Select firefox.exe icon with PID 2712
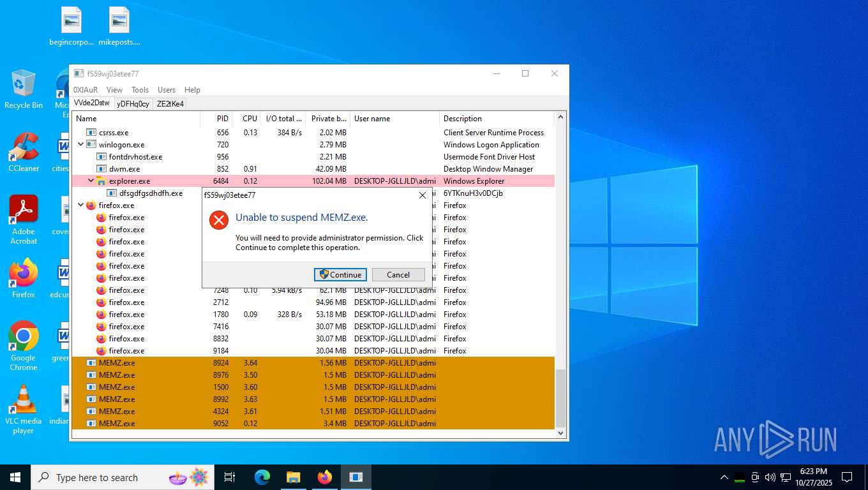This screenshot has width=868, height=490. pos(101,302)
